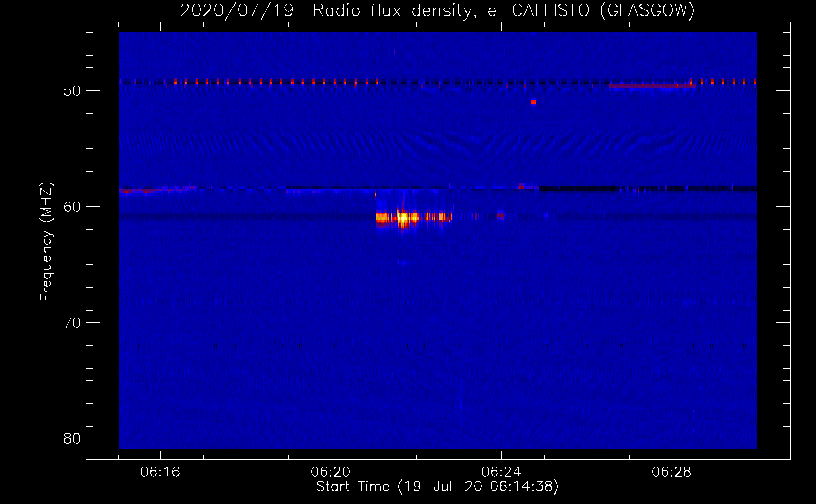This screenshot has width=816, height=504.
Task: Click the 50 MHz frequency label
Action: [72, 91]
